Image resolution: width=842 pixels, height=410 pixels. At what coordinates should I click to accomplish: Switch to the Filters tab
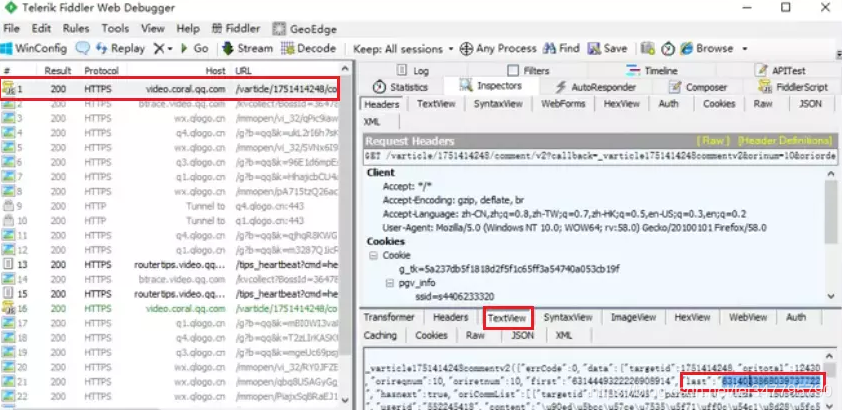point(528,70)
